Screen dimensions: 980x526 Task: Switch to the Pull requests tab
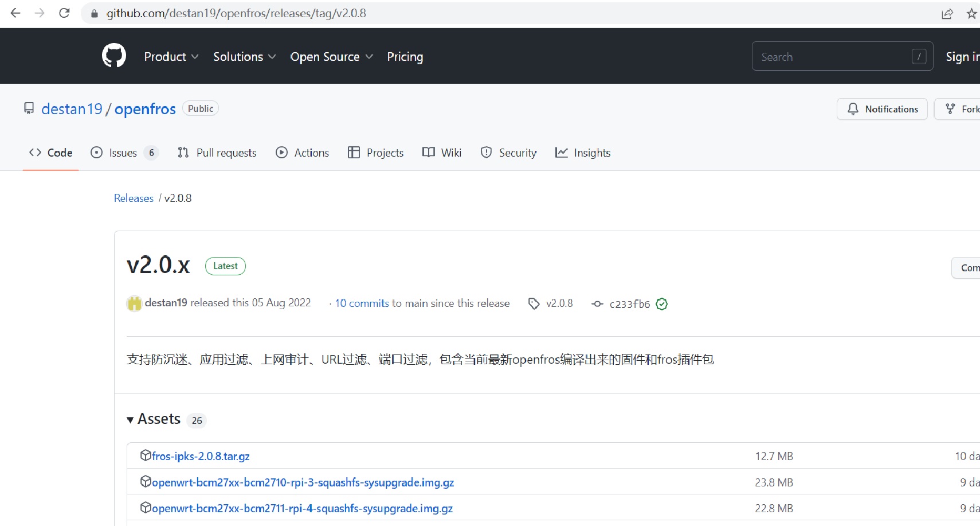(226, 152)
